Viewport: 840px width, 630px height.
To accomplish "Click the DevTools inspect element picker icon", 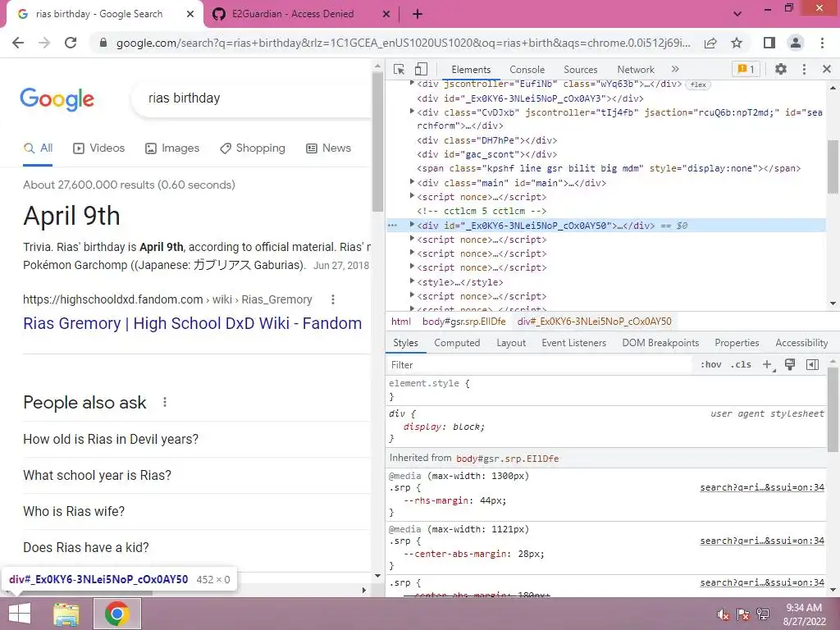I will click(x=399, y=69).
